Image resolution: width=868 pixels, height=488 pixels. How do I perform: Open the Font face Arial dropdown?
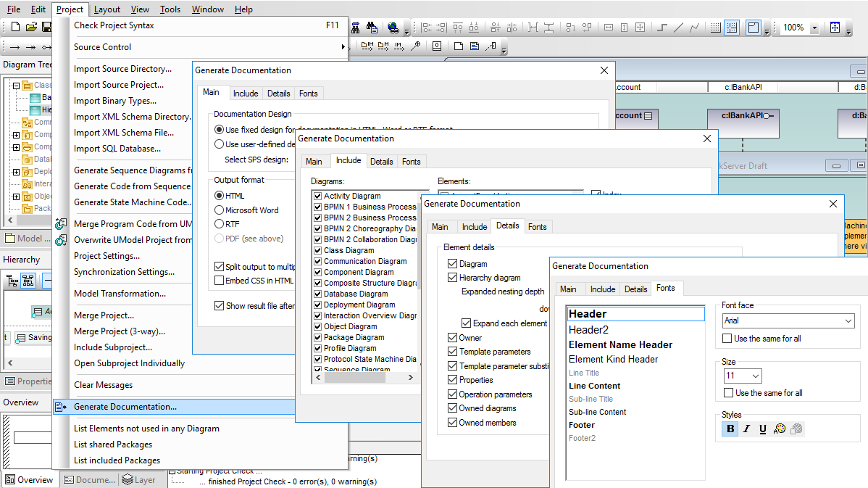click(x=788, y=320)
